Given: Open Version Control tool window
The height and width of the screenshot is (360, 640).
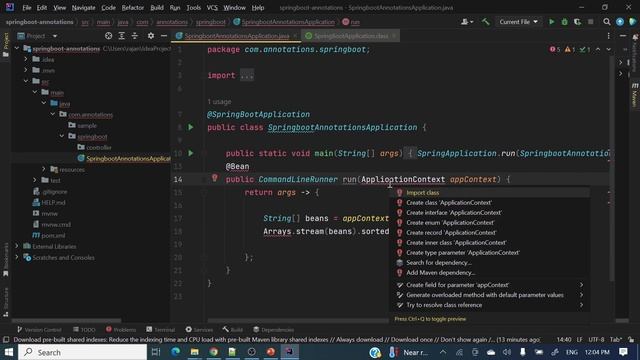Looking at the screenshot, I should [x=39, y=329].
